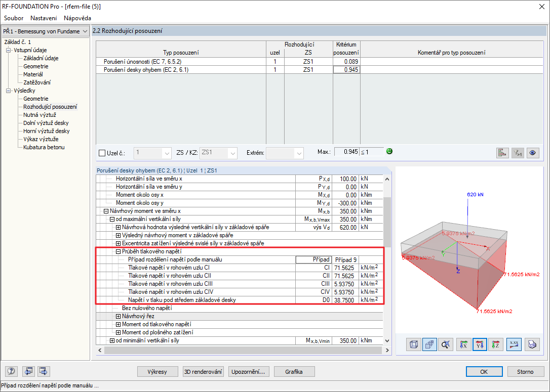Click scroll-down arrow of details table
The width and height of the screenshot is (550, 392).
click(x=387, y=340)
